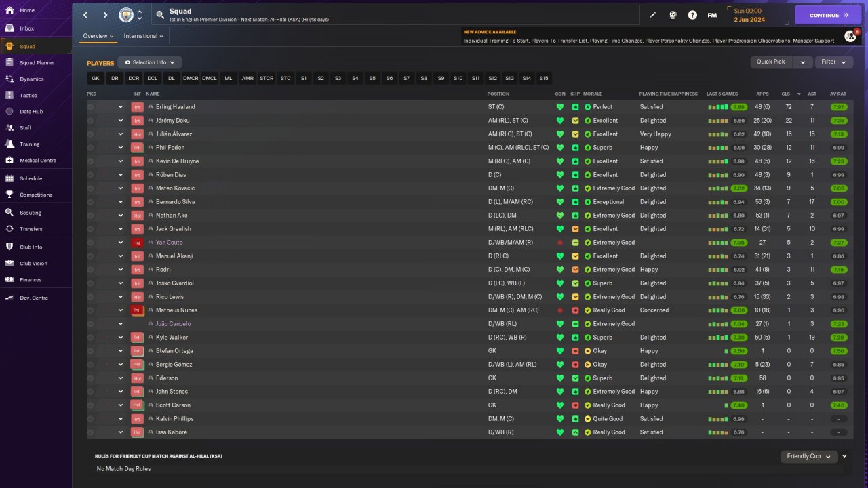Open the International tab menu
The width and height of the screenshot is (868, 488).
point(144,36)
